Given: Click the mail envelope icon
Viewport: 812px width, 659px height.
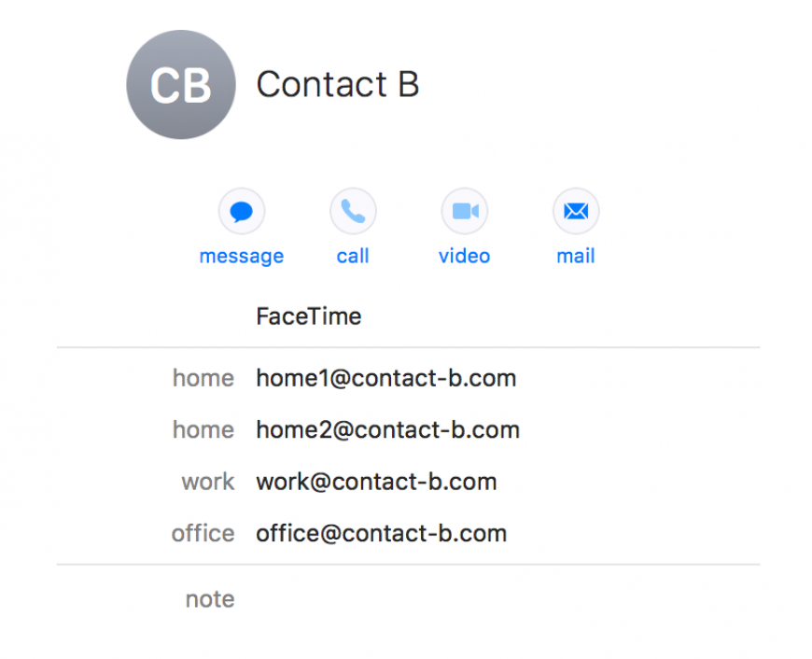Looking at the screenshot, I should pyautogui.click(x=576, y=211).
